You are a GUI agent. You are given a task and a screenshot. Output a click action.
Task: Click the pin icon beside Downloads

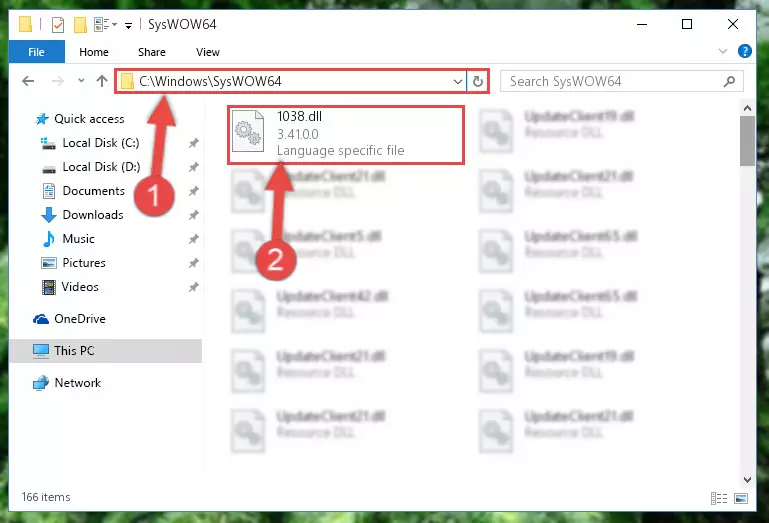click(x=194, y=215)
